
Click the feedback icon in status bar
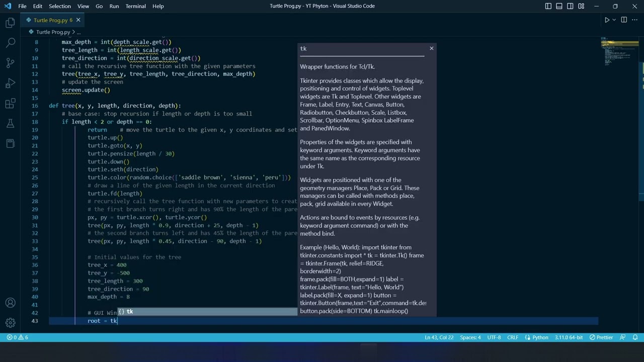coord(623,337)
